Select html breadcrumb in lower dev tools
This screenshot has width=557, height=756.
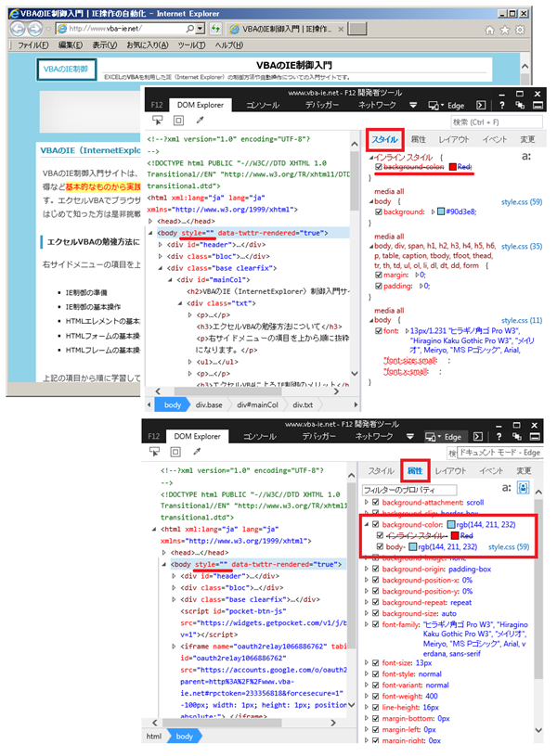(154, 737)
